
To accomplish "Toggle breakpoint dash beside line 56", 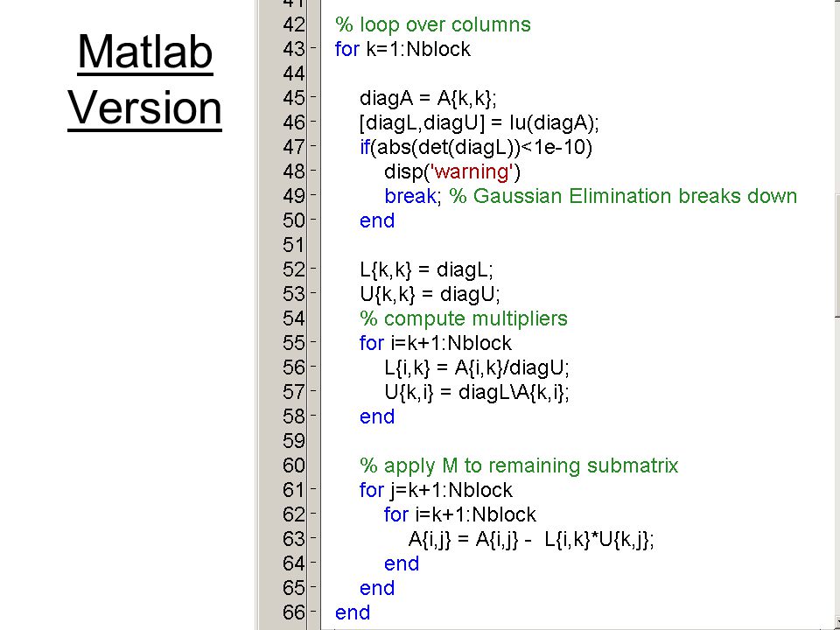I will pos(314,367).
